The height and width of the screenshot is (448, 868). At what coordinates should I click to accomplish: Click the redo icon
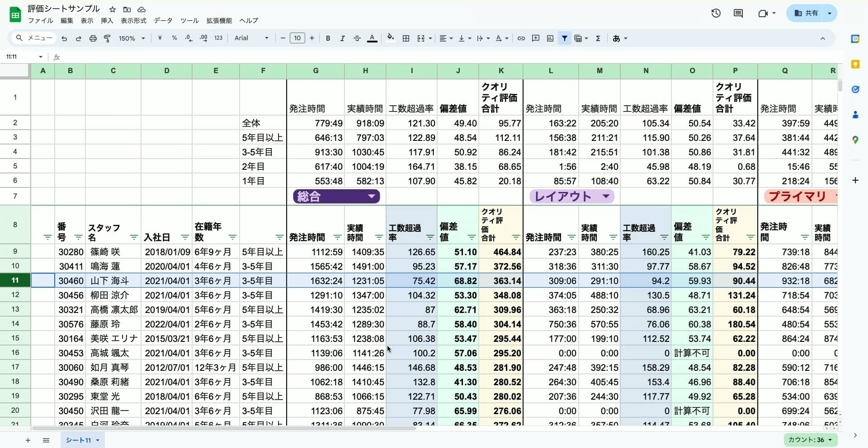tap(79, 38)
